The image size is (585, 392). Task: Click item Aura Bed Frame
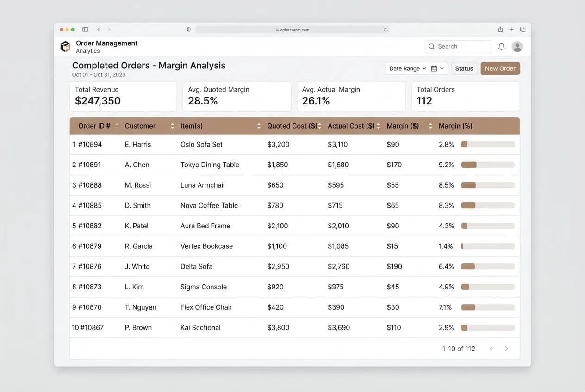(205, 226)
